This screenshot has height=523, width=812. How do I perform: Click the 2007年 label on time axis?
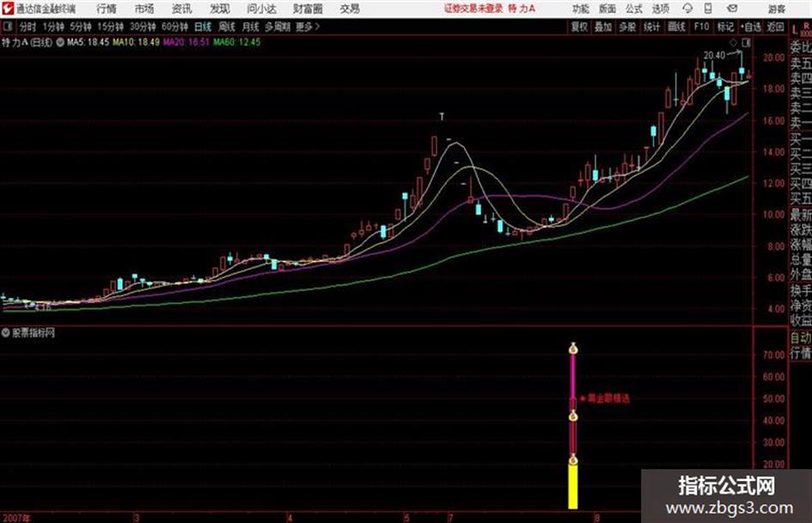click(x=16, y=518)
